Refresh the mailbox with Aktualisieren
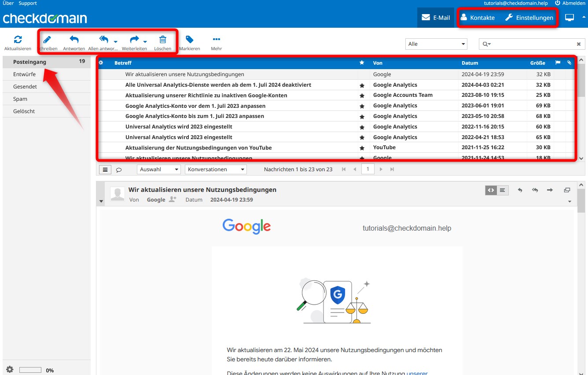Image resolution: width=588 pixels, height=375 pixels. (x=18, y=43)
